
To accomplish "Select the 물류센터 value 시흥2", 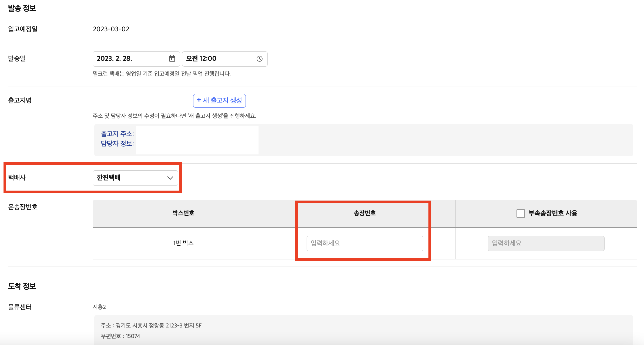I will click(99, 307).
